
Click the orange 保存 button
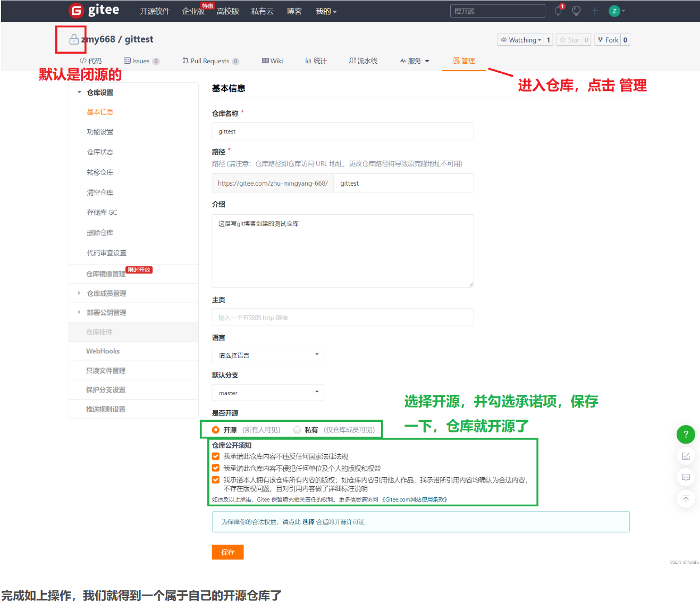click(x=228, y=552)
